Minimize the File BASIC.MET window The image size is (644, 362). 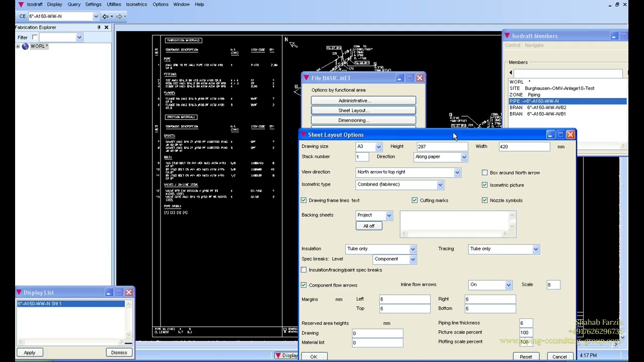399,78
